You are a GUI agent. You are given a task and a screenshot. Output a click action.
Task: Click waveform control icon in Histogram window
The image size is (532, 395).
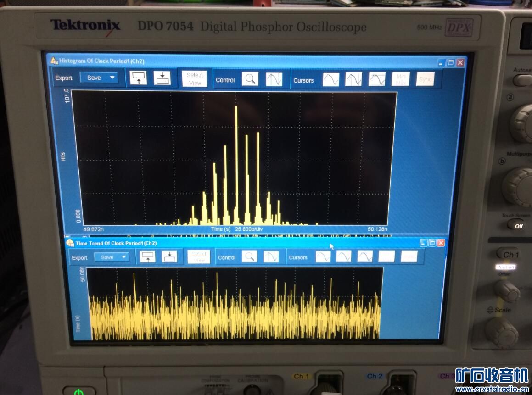(274, 80)
